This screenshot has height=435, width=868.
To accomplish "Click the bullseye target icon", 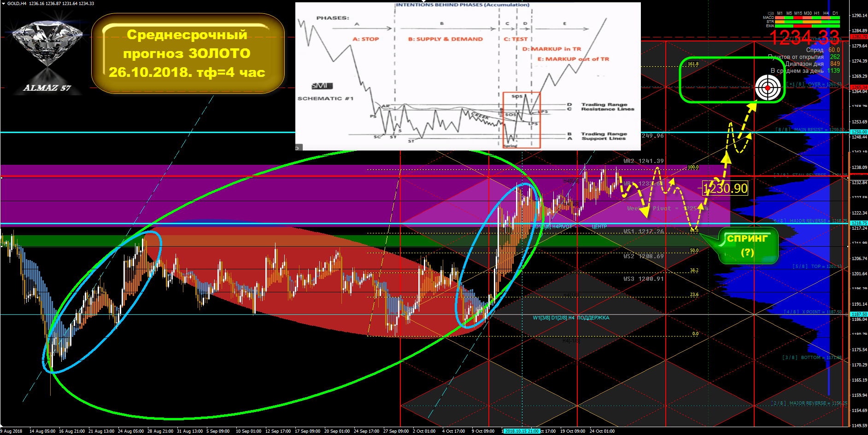I will (768, 87).
